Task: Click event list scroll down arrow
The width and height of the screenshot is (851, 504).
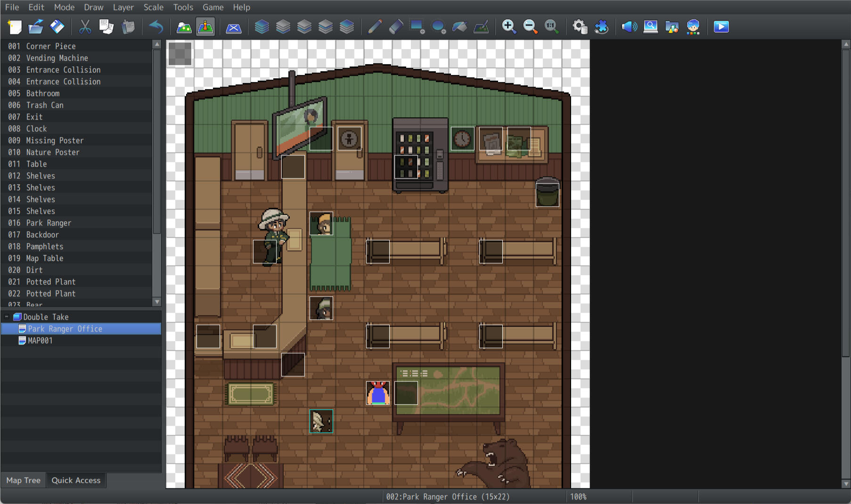Action: click(x=157, y=302)
